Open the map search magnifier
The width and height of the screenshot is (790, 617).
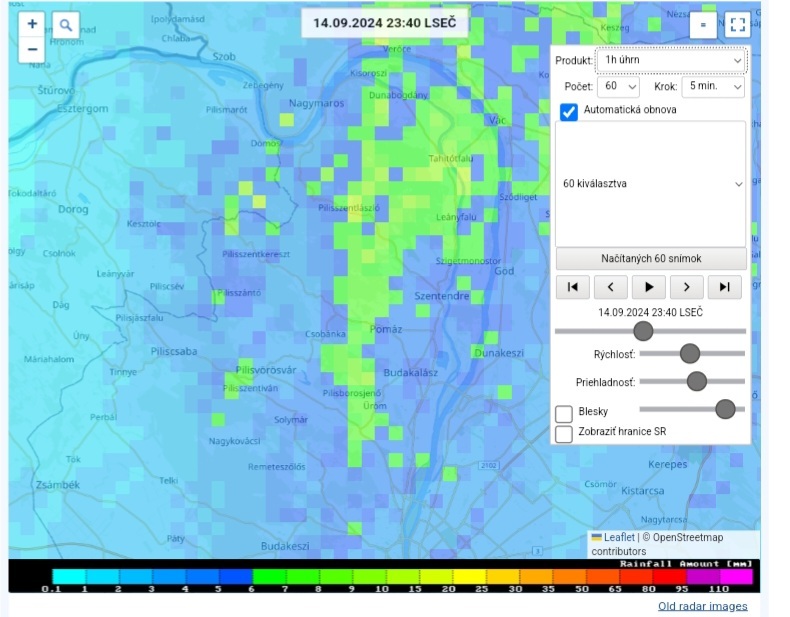coord(65,25)
